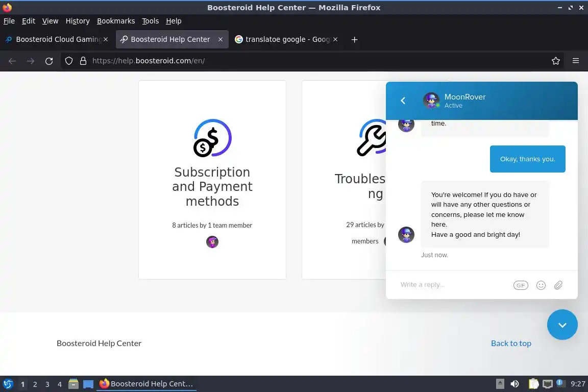Click the 'Just now.' timestamp
The height and width of the screenshot is (392, 588).
[435, 255]
